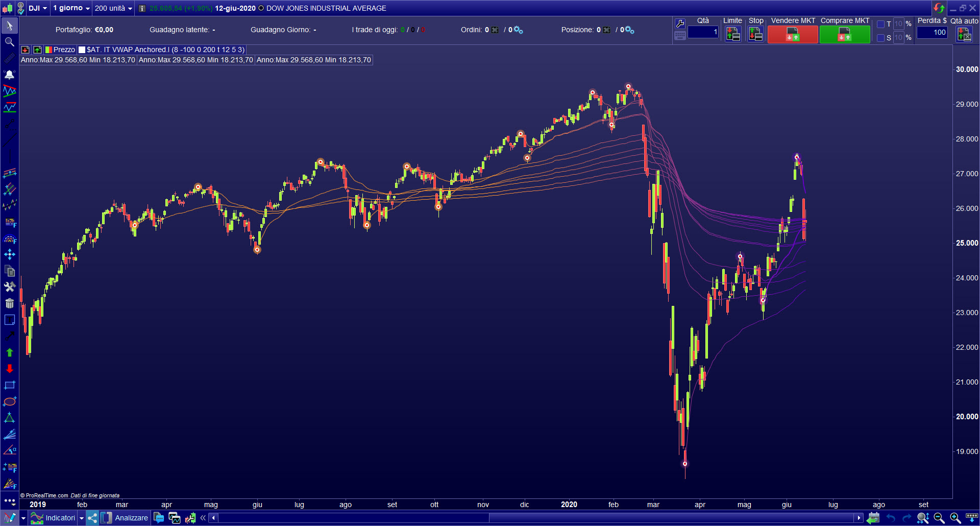Select the triangle drawing tool
The image size is (980, 526).
pos(10,418)
